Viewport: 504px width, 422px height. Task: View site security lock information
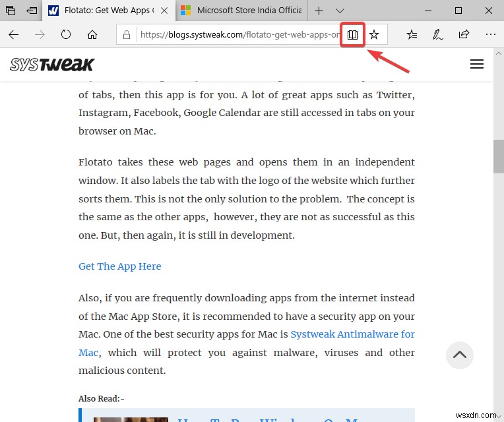(x=127, y=34)
